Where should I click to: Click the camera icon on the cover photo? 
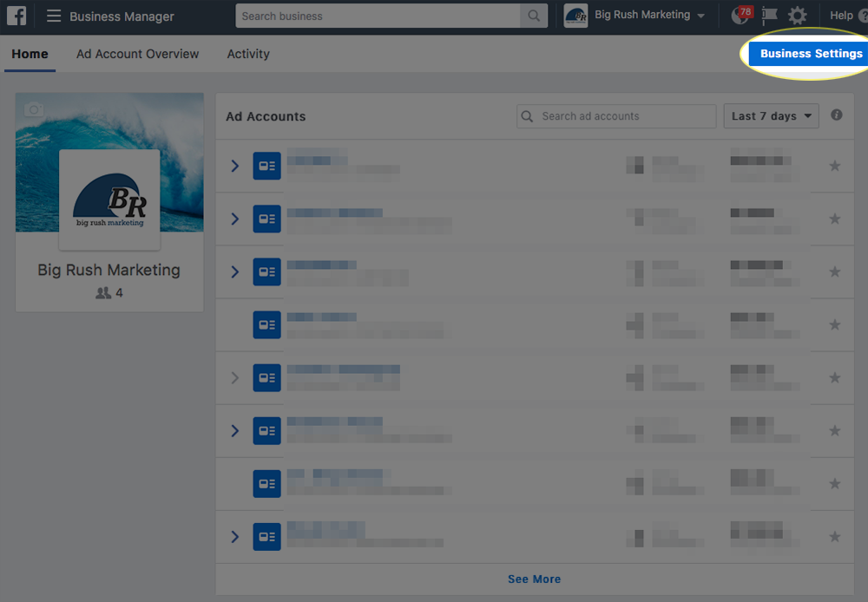pos(34,109)
